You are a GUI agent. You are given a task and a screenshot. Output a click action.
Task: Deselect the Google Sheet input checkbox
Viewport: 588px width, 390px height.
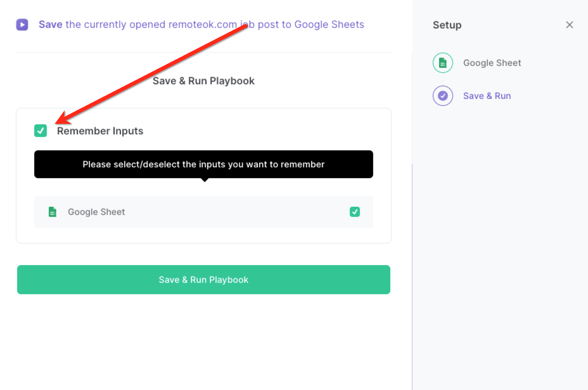pos(354,212)
